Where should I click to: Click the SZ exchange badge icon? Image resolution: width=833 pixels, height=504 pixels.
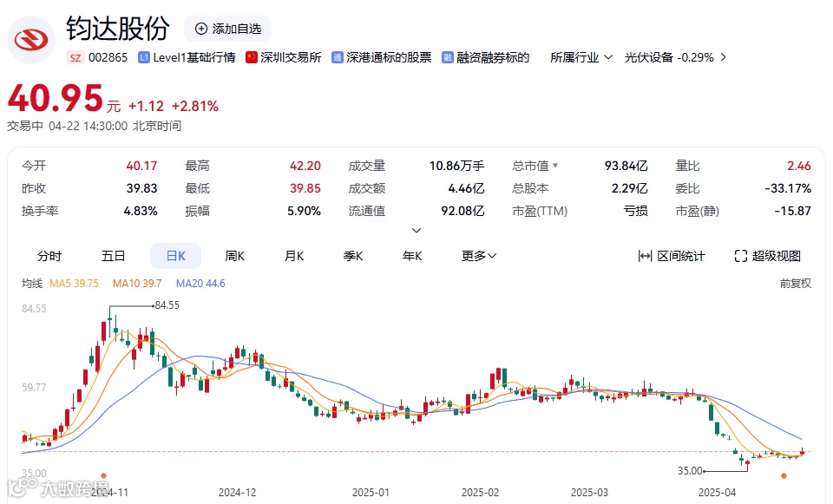75,57
